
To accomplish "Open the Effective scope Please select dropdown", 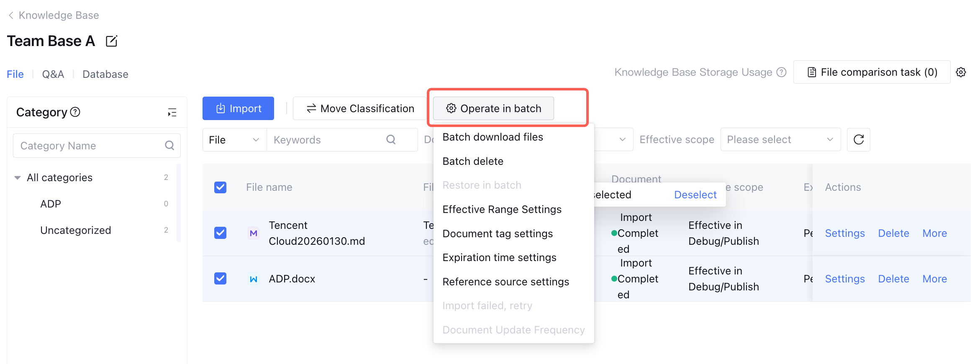I will click(780, 140).
